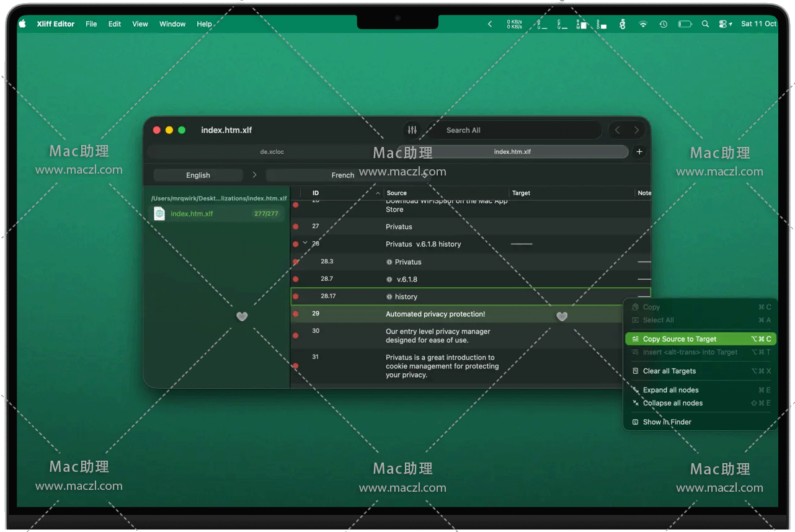Select Collapse all nodes in context menu

(x=672, y=403)
